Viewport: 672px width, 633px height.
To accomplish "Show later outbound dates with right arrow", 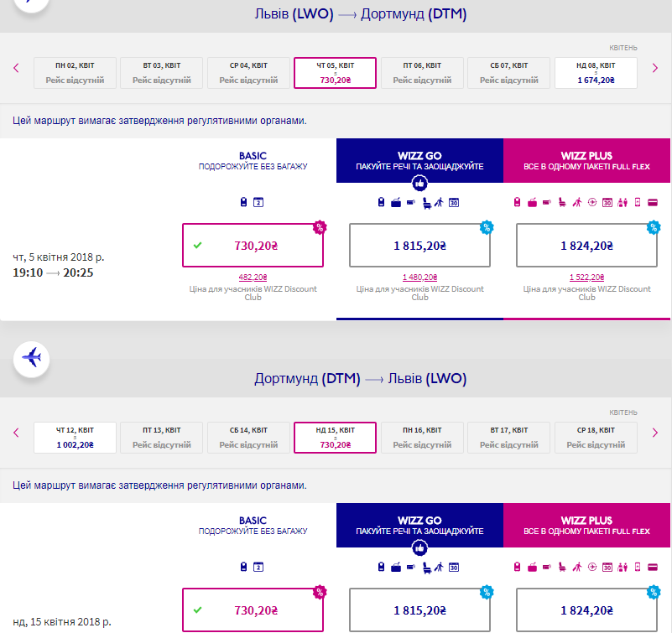I will point(655,68).
